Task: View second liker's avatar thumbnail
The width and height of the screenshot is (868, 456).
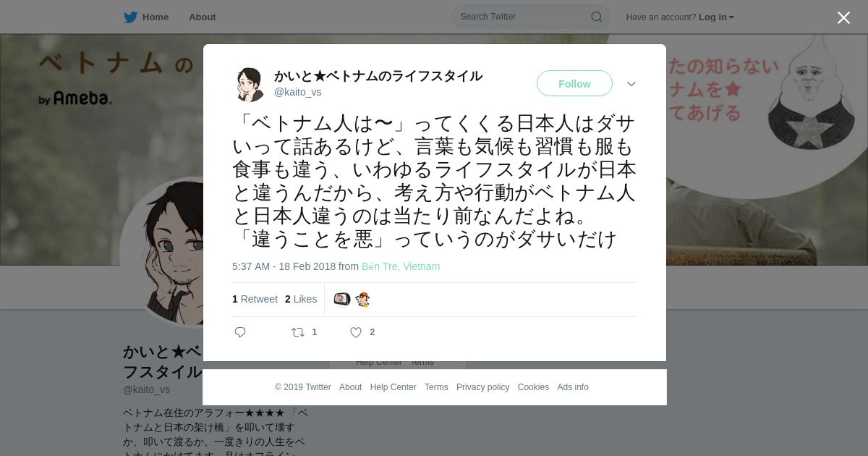Action: pyautogui.click(x=363, y=299)
